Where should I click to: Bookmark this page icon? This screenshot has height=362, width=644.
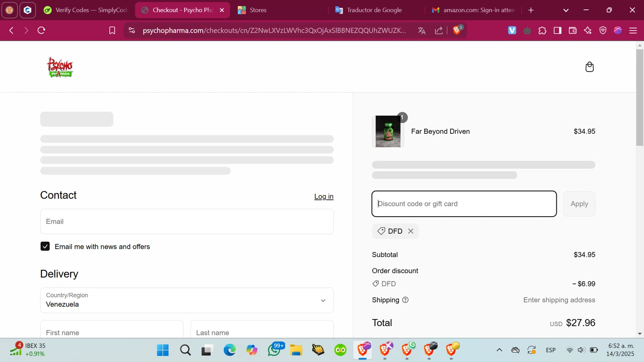pyautogui.click(x=112, y=30)
